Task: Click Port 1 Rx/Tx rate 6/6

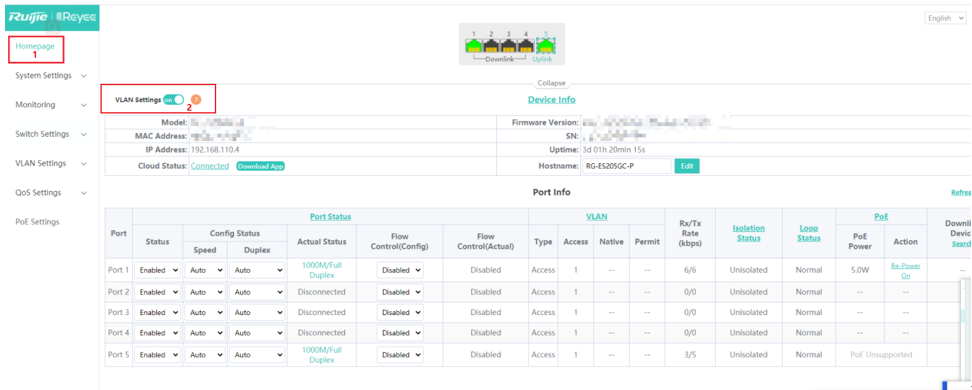Action: point(691,270)
